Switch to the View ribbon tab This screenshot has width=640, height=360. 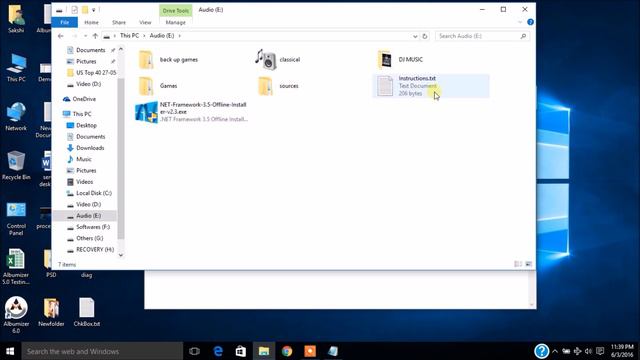145,22
